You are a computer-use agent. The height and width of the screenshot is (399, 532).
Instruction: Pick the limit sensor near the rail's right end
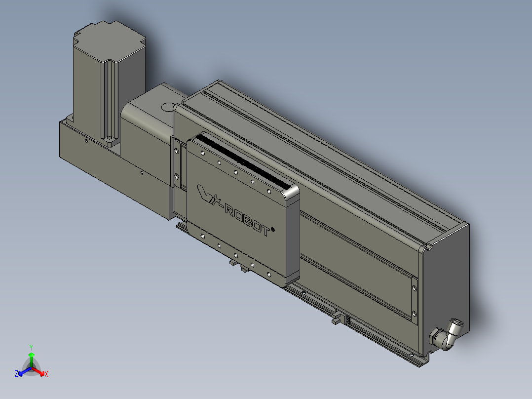(341, 318)
